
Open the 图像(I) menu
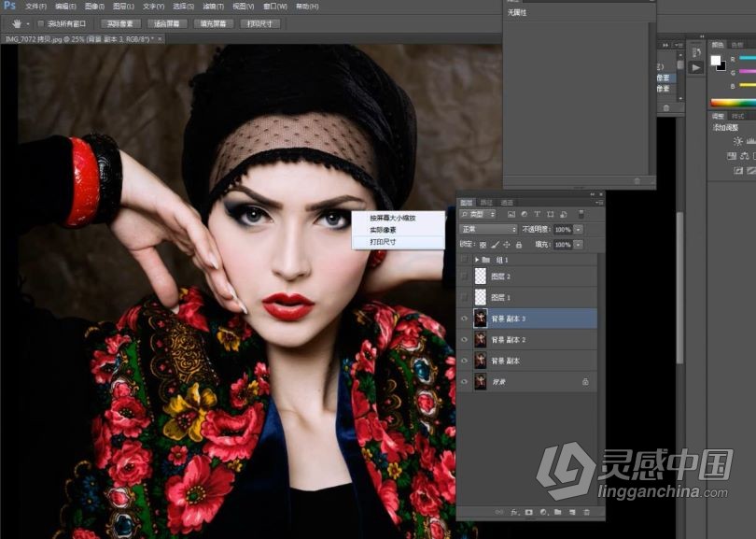pos(94,7)
